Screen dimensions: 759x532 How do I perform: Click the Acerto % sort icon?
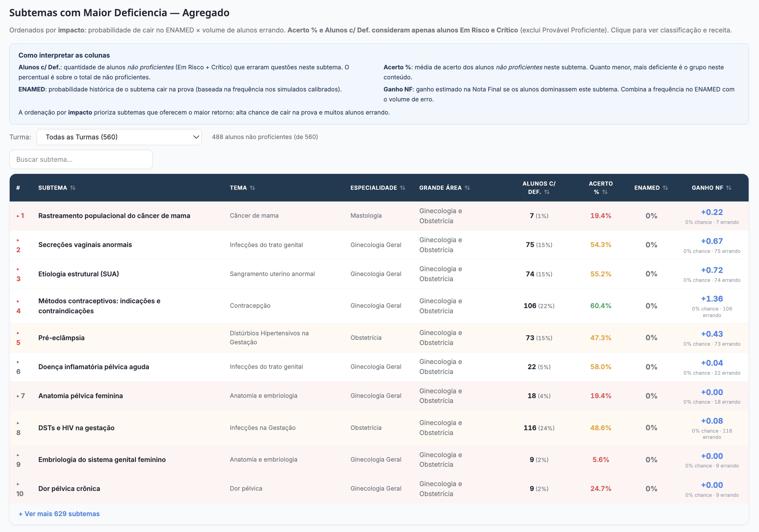[605, 192]
